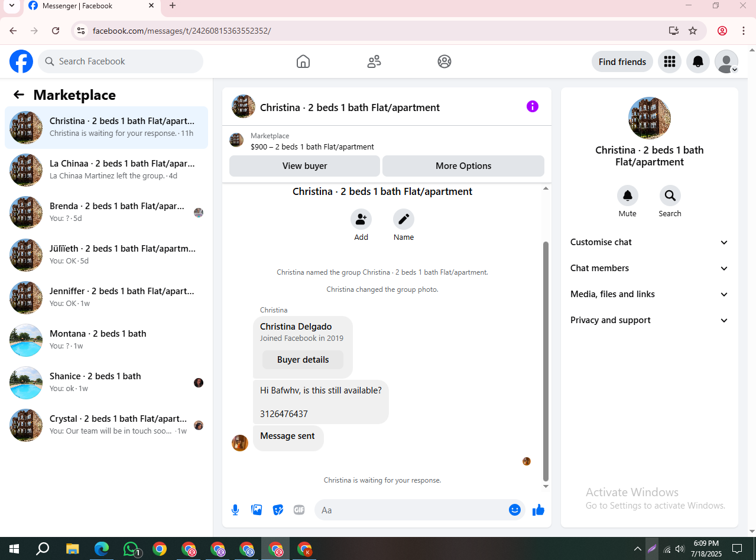Open the Notifications bell icon
Viewport: 756px width, 560px height.
[698, 61]
